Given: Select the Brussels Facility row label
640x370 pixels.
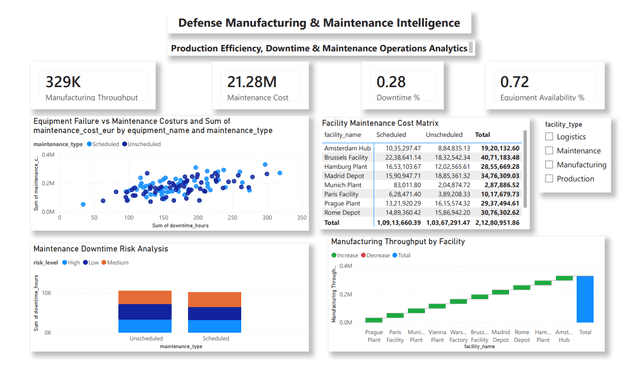Looking at the screenshot, I should [346, 157].
